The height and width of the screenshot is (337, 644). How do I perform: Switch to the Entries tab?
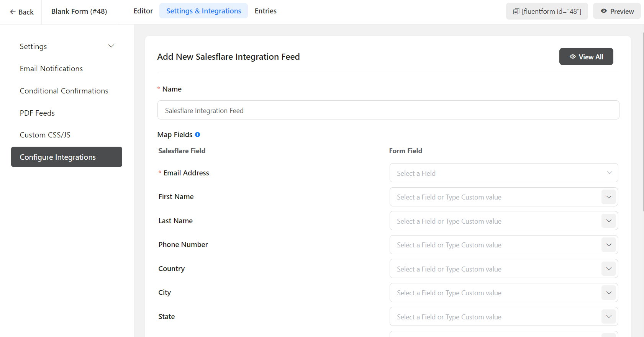pyautogui.click(x=265, y=11)
